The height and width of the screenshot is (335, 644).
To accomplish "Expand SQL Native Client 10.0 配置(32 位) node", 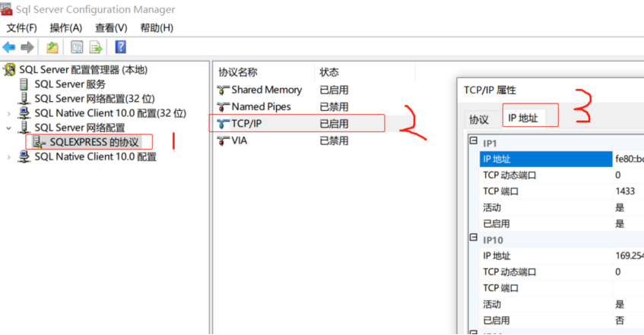I will 8,113.
